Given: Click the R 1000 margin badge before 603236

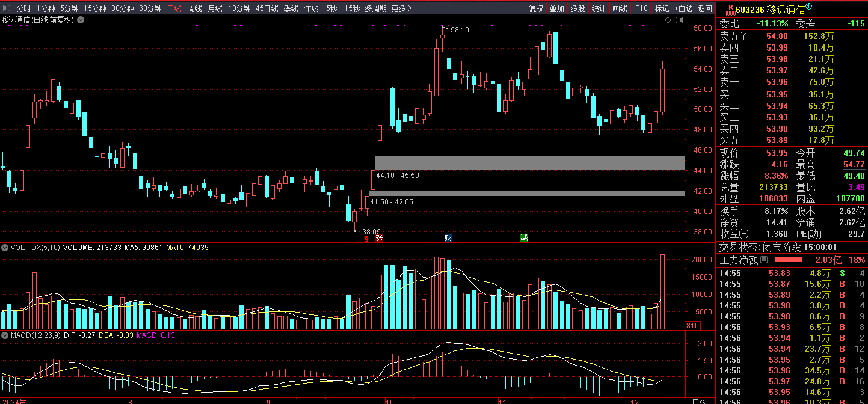Looking at the screenshot, I should coord(730,10).
